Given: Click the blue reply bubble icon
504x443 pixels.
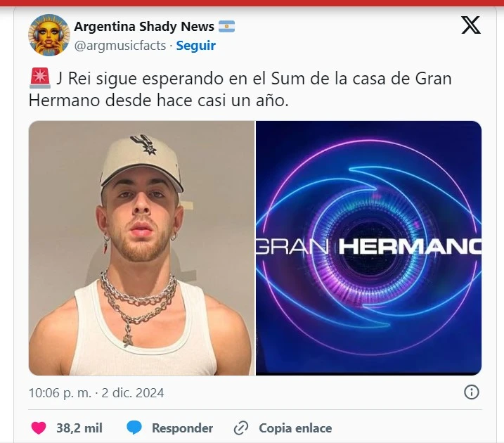Looking at the screenshot, I should (134, 428).
